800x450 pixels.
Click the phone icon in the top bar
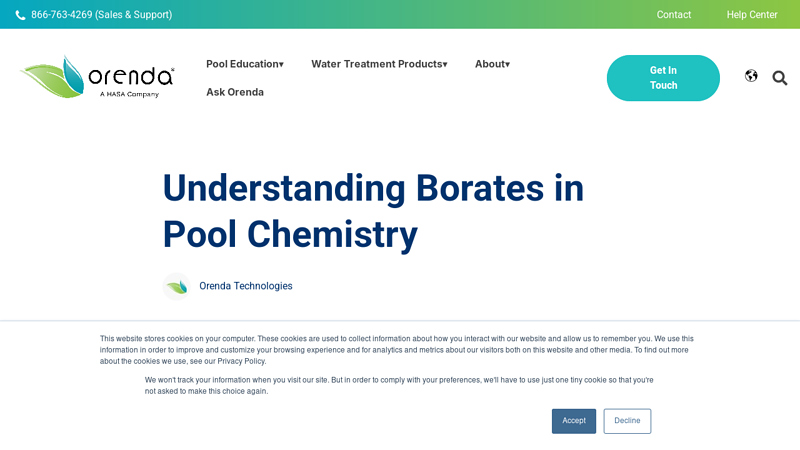coord(20,15)
